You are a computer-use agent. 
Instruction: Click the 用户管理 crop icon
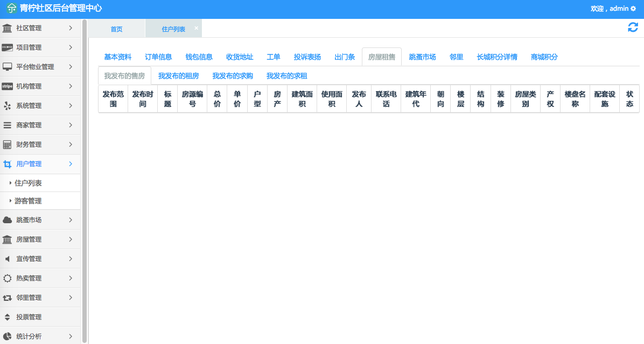pyautogui.click(x=7, y=164)
